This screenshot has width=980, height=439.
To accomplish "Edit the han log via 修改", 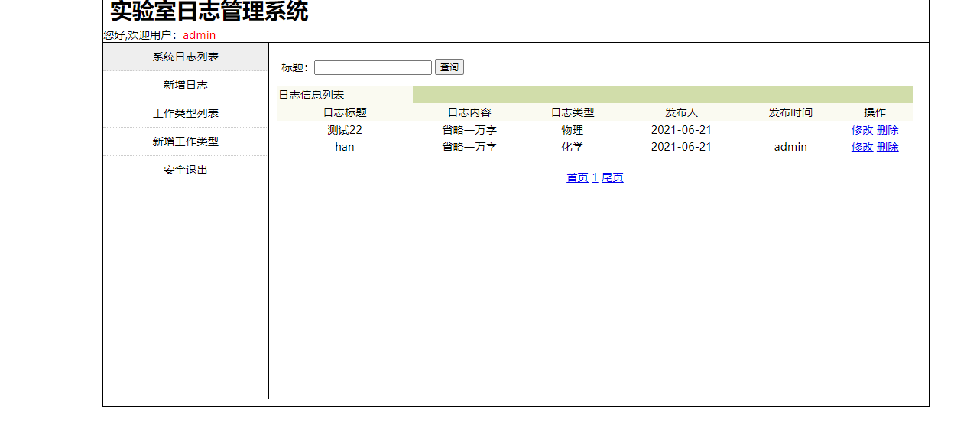I will pos(862,147).
